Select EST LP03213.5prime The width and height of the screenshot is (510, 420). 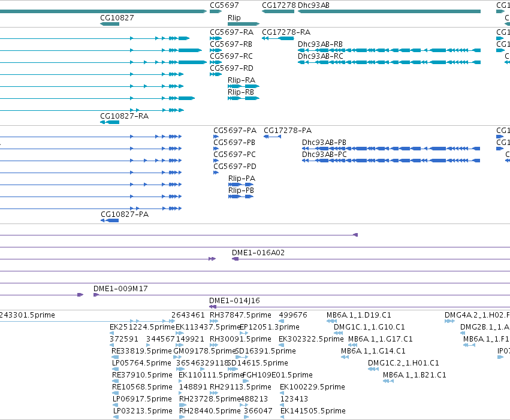143,411
